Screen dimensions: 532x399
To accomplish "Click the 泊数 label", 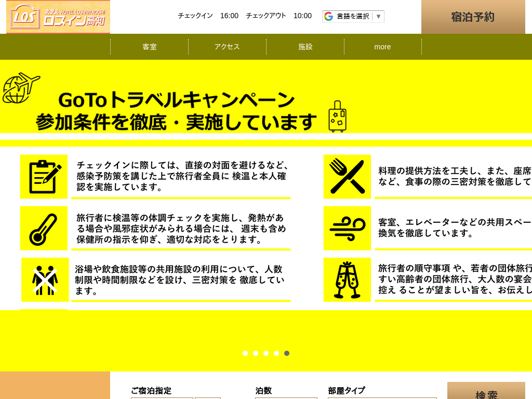I will (263, 391).
